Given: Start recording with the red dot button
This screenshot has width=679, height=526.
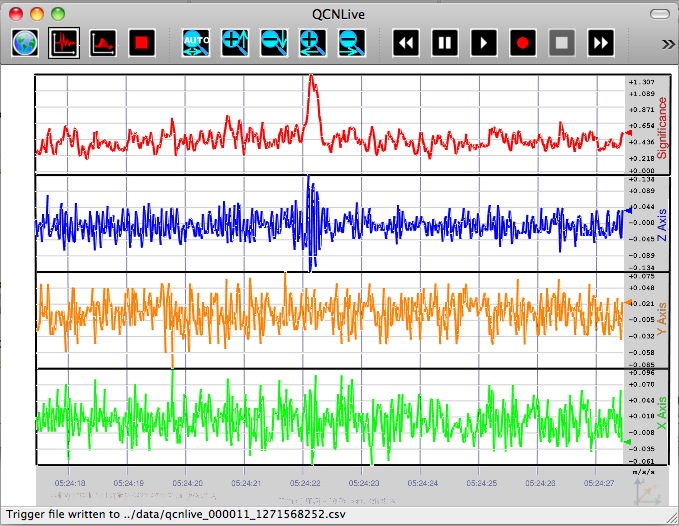Looking at the screenshot, I should [x=523, y=43].
